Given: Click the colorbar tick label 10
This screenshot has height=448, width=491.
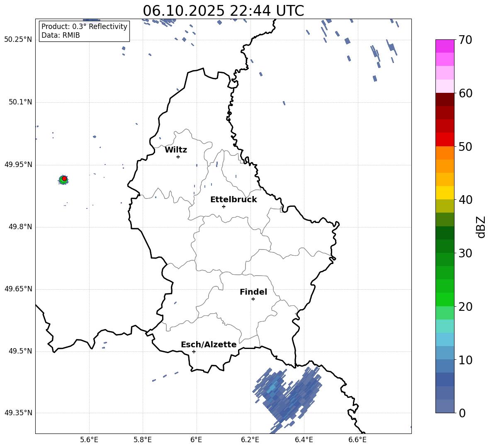Looking at the screenshot, I should [x=465, y=360].
